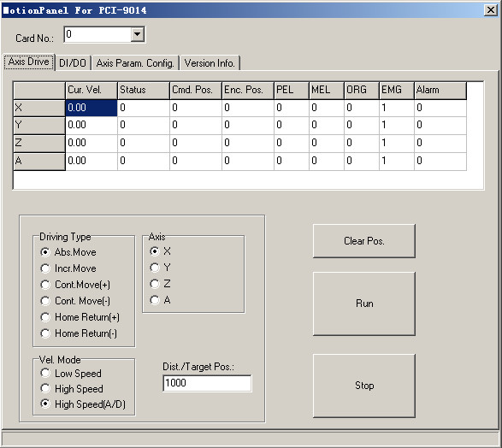
Task: Click the Stop button
Action: tap(364, 386)
